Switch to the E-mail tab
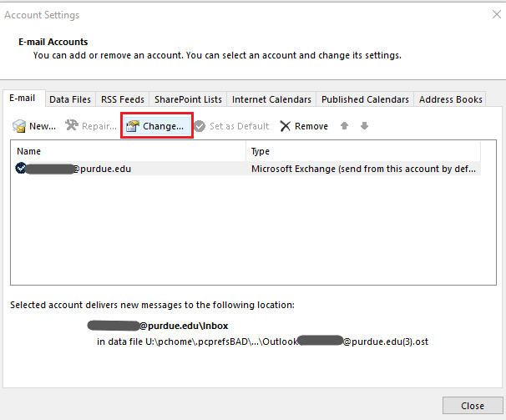The width and height of the screenshot is (506, 420). [x=23, y=99]
